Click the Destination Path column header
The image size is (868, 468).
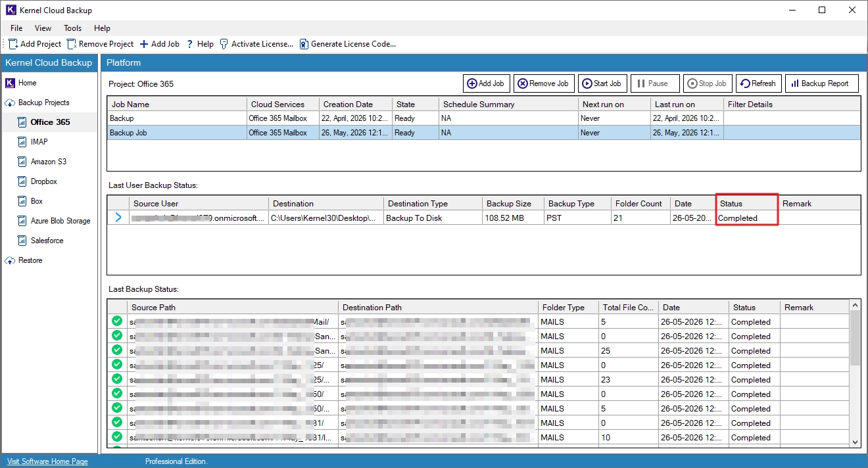click(x=439, y=307)
